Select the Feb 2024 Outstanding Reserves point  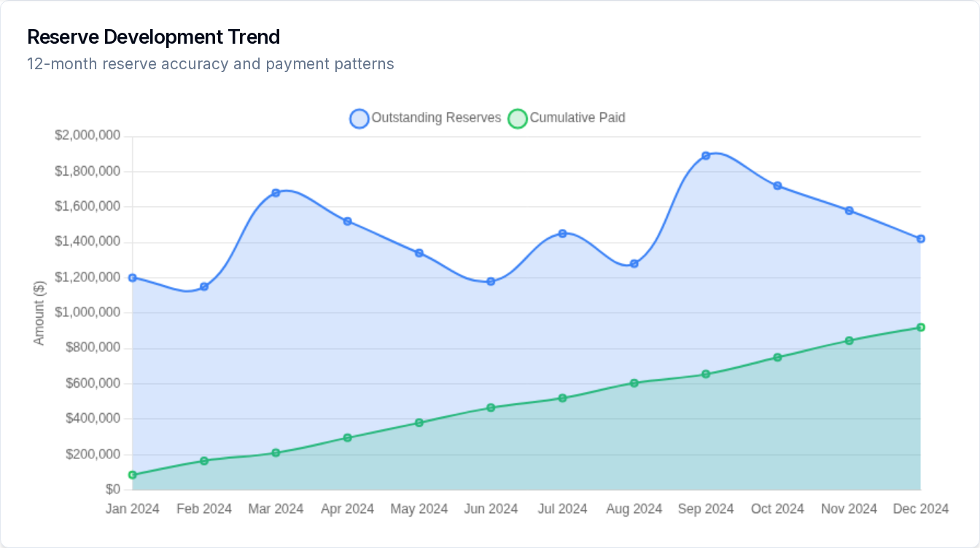click(x=204, y=287)
